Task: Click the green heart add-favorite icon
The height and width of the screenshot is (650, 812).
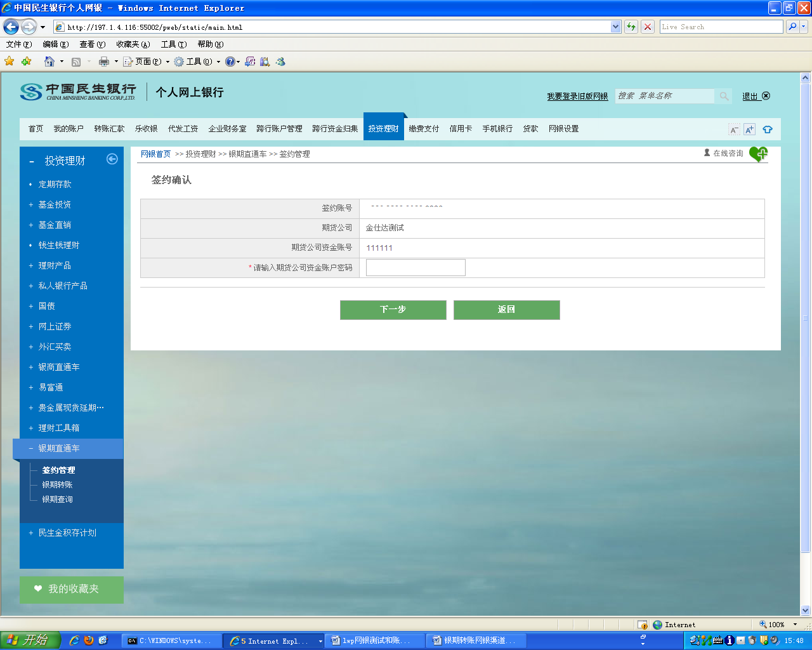Action: tap(758, 154)
